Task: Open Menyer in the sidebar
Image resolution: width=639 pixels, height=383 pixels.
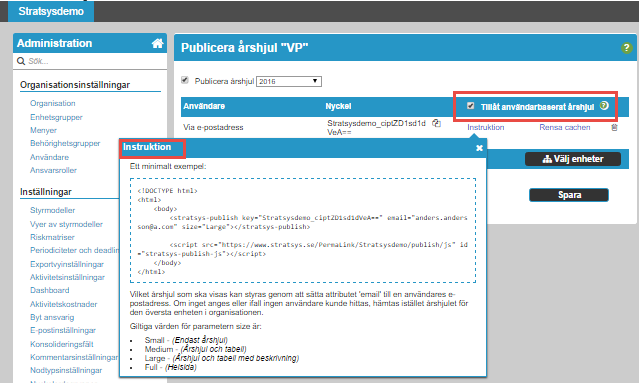Action: 43,130
